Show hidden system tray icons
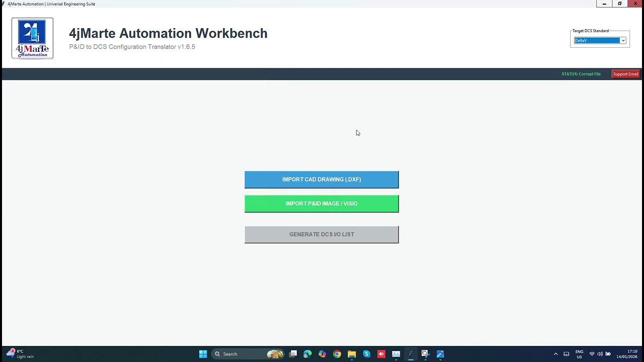The height and width of the screenshot is (362, 644). pos(555,354)
